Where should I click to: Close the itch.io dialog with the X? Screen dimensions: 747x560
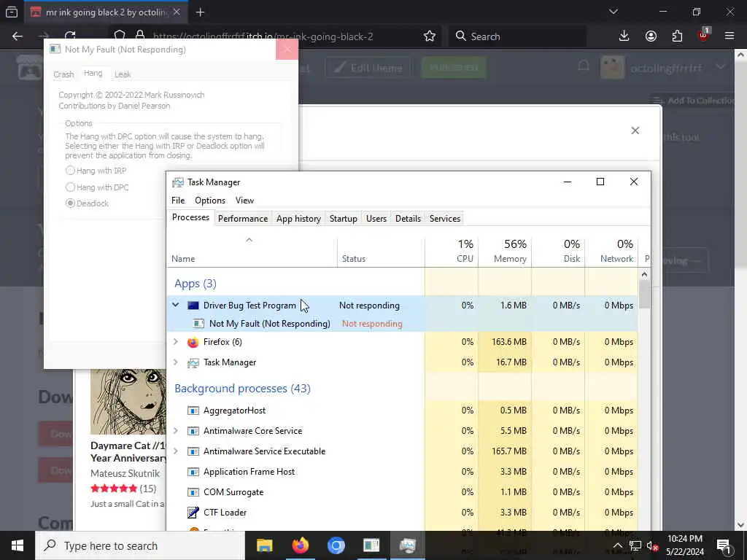click(635, 131)
